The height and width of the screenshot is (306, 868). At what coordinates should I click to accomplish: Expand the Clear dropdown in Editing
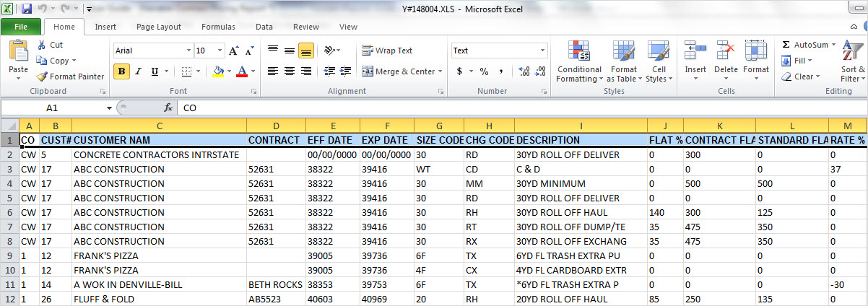pyautogui.click(x=818, y=76)
